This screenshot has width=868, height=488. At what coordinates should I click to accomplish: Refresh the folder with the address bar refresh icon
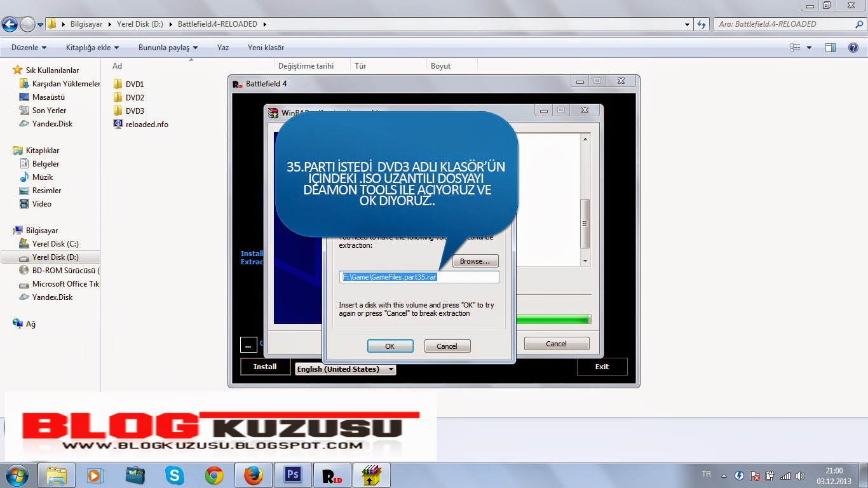(702, 24)
